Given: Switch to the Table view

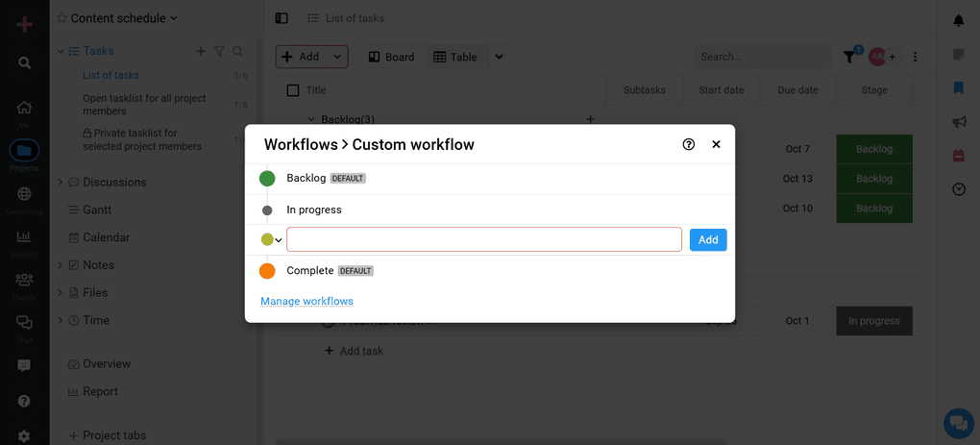Looking at the screenshot, I should (x=455, y=57).
